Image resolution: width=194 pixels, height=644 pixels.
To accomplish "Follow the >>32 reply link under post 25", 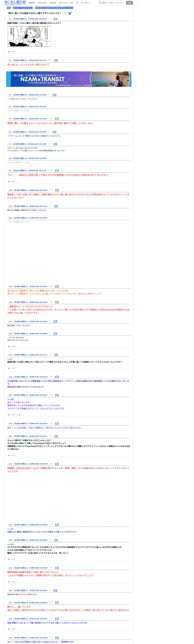I will (x=13, y=582).
